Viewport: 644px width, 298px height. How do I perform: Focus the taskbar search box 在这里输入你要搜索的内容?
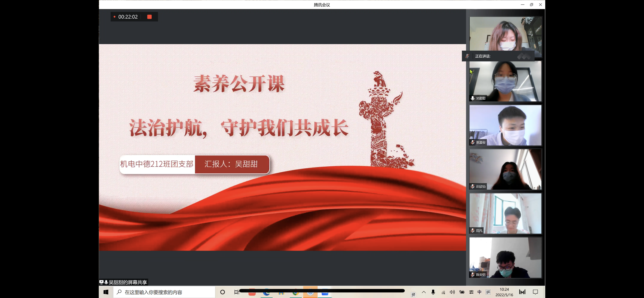[x=164, y=292]
